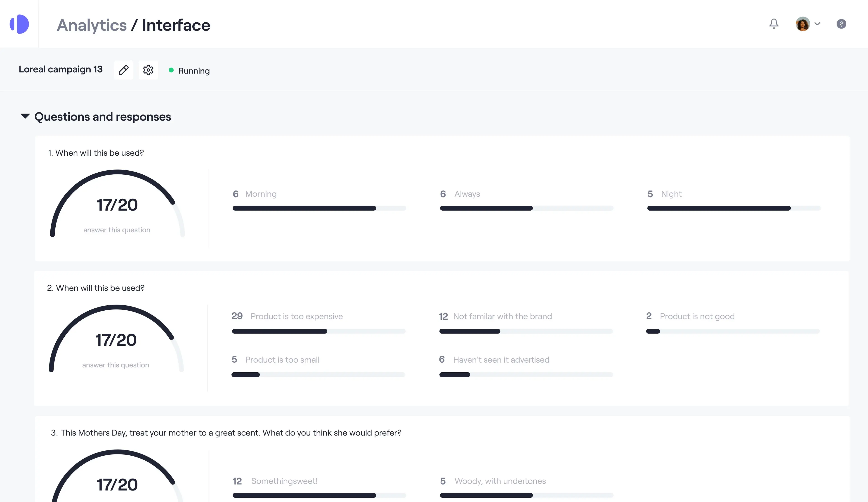Click the Mothers Day question 3 heading

coord(226,433)
